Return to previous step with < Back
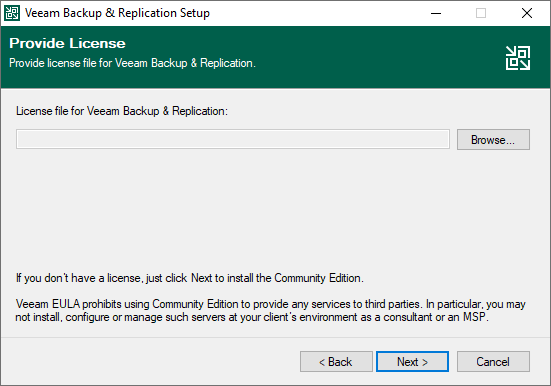Image resolution: width=551 pixels, height=386 pixels. [x=336, y=361]
